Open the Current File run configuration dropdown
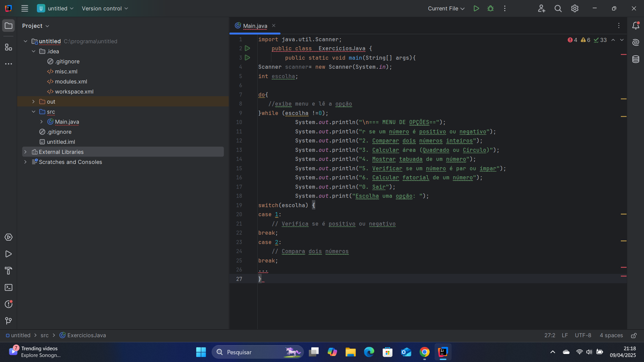Viewport: 644px width, 362px height. tap(446, 8)
